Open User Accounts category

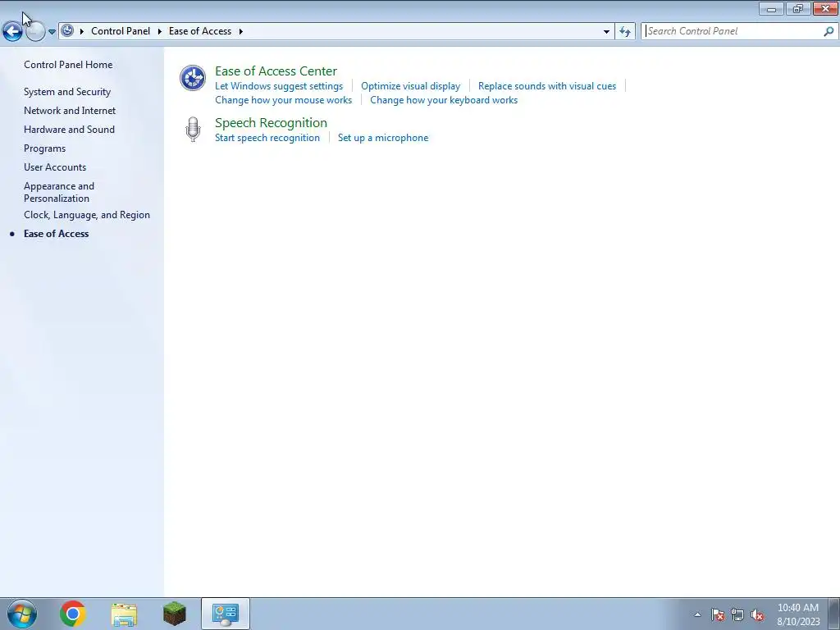pyautogui.click(x=55, y=167)
